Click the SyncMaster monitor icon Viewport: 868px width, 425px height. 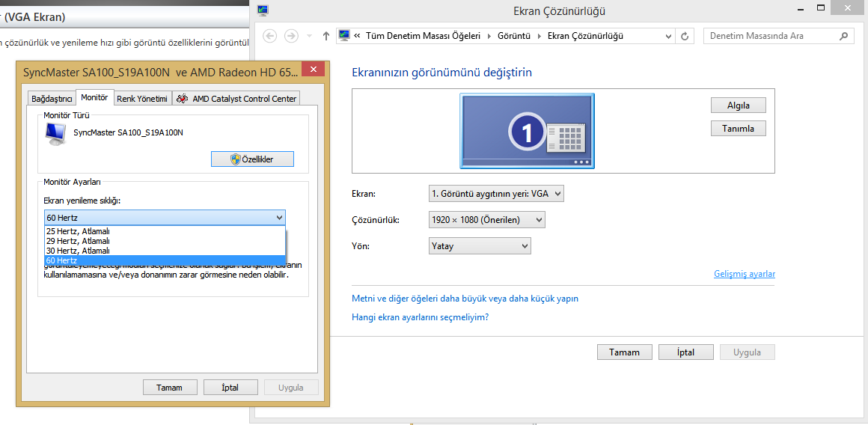[x=56, y=134]
